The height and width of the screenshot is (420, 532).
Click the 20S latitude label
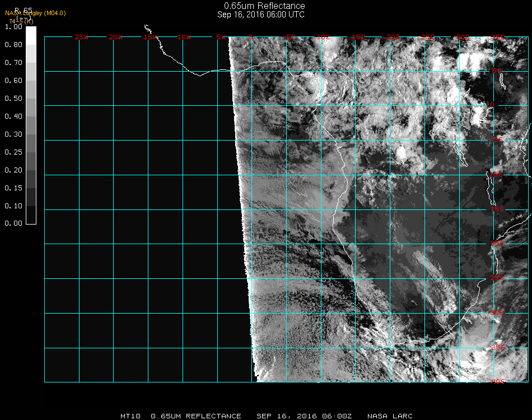497,244
